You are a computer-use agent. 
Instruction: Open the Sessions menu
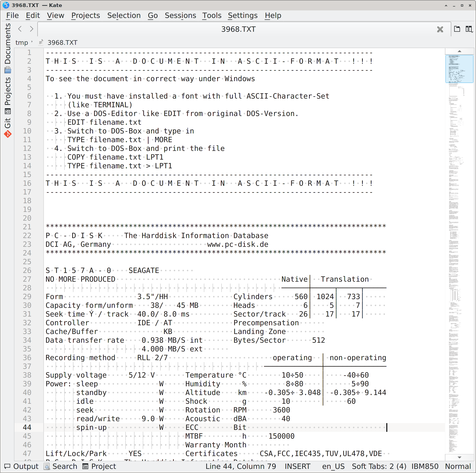pyautogui.click(x=180, y=15)
